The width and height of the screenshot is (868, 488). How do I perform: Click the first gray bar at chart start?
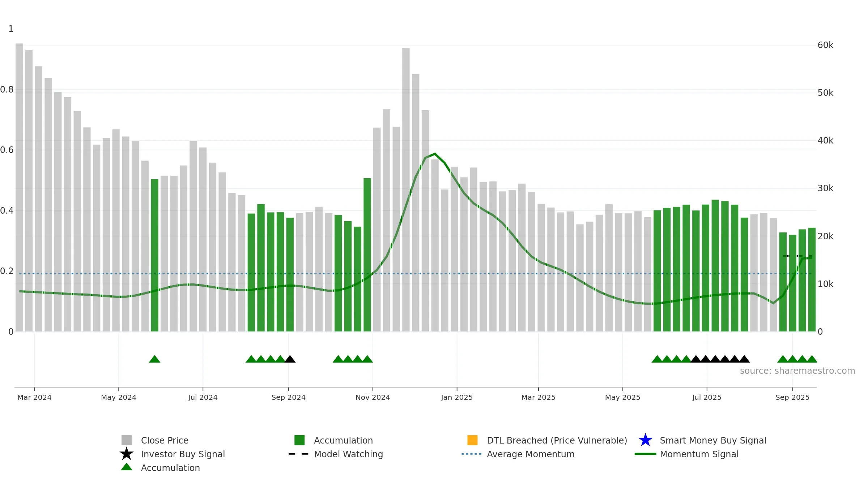click(19, 187)
